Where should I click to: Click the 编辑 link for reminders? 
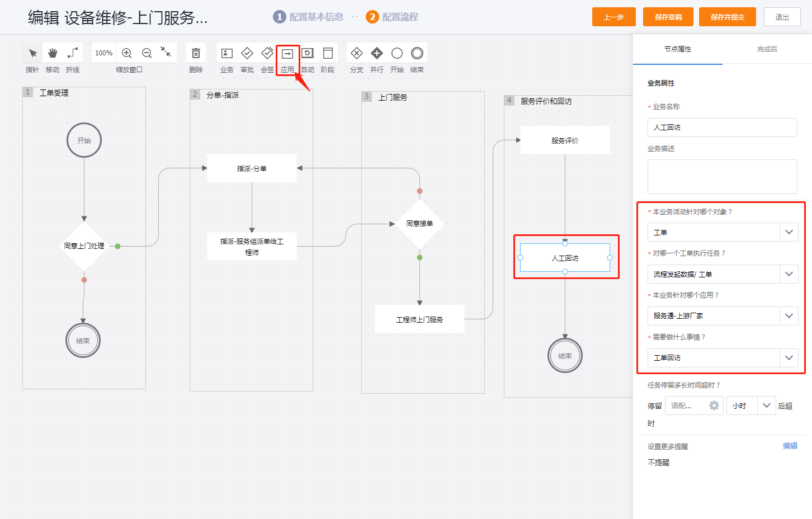(x=790, y=446)
